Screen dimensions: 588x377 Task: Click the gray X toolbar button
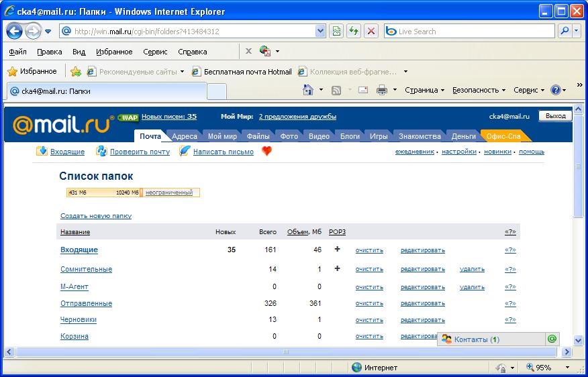point(248,51)
